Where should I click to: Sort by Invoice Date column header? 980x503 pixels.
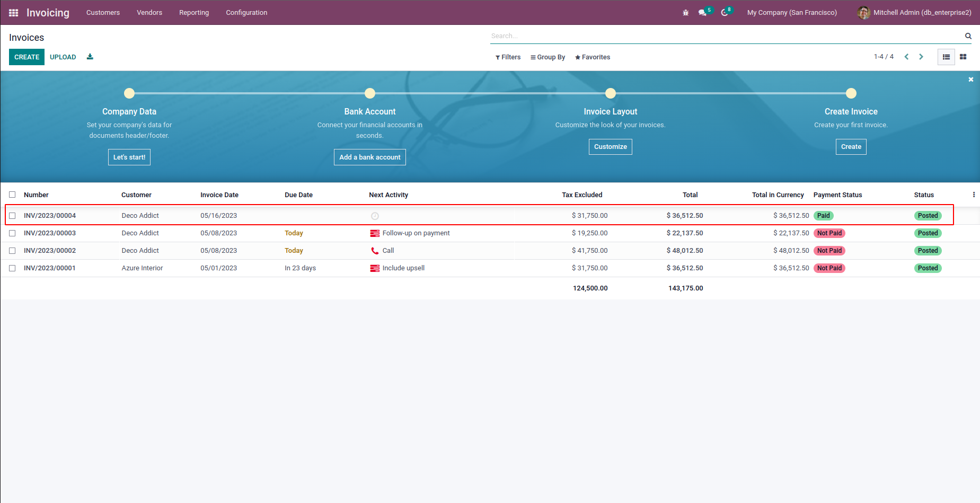point(219,195)
